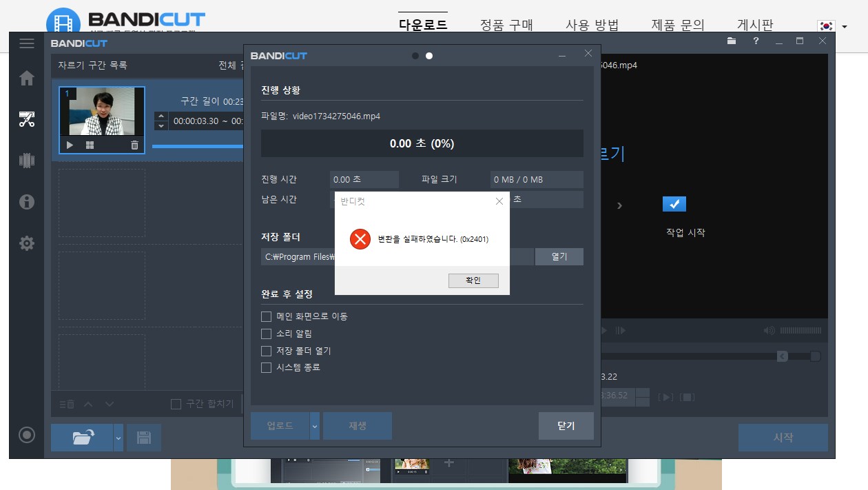Decrease end time with down stepper
The image size is (868, 490).
(642, 401)
